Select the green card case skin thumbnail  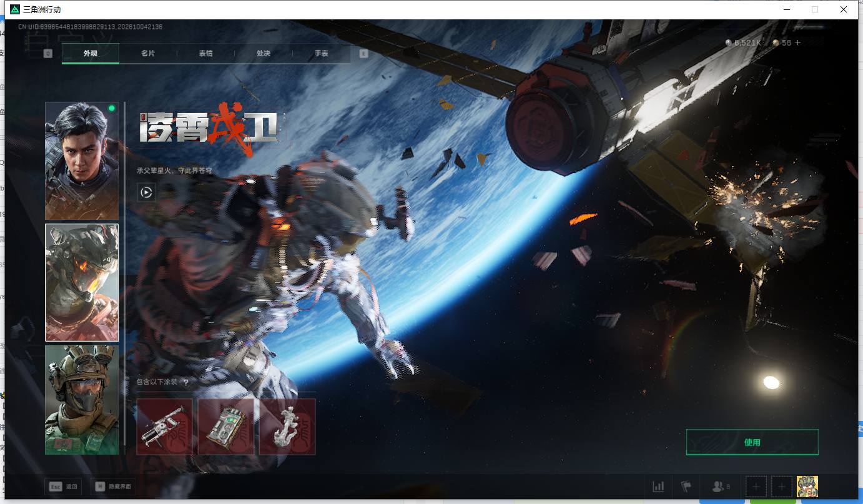click(225, 427)
